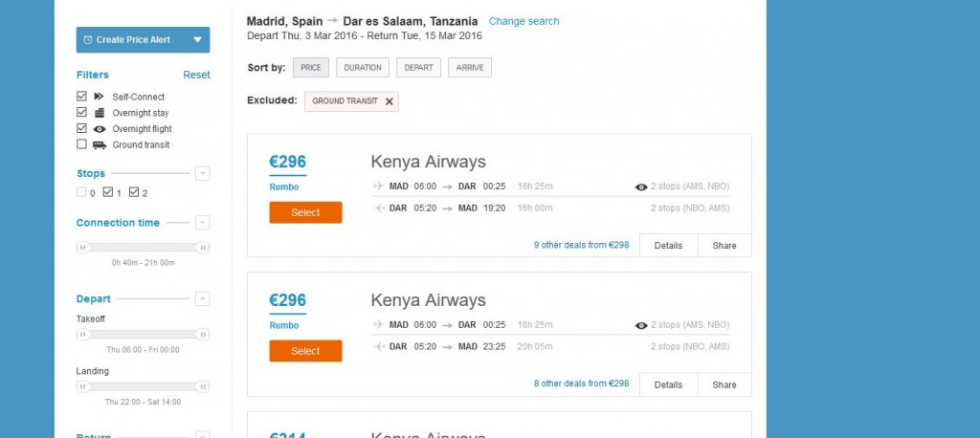980x438 pixels.
Task: Open the Create Price Alert dropdown arrow
Action: pyautogui.click(x=197, y=40)
